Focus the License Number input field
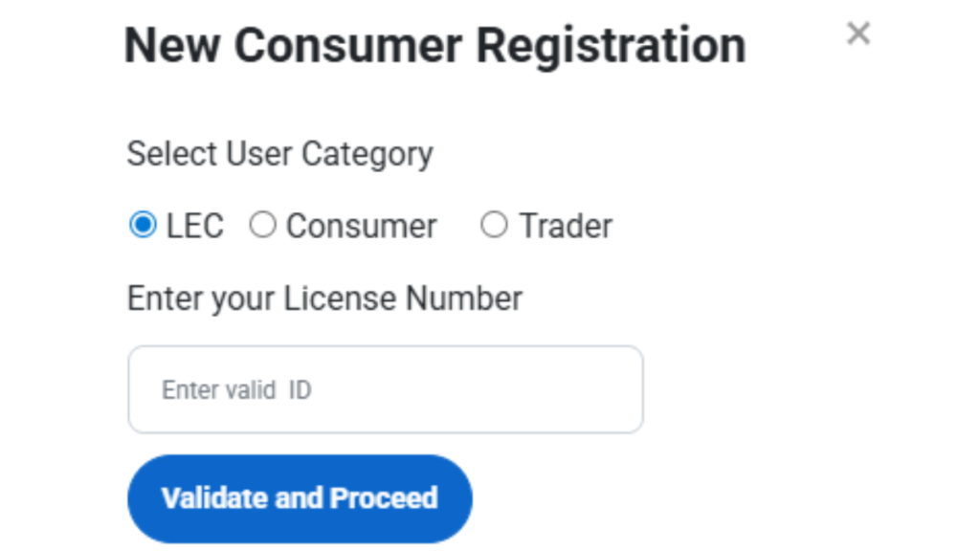The width and height of the screenshot is (980, 551). pyautogui.click(x=385, y=389)
